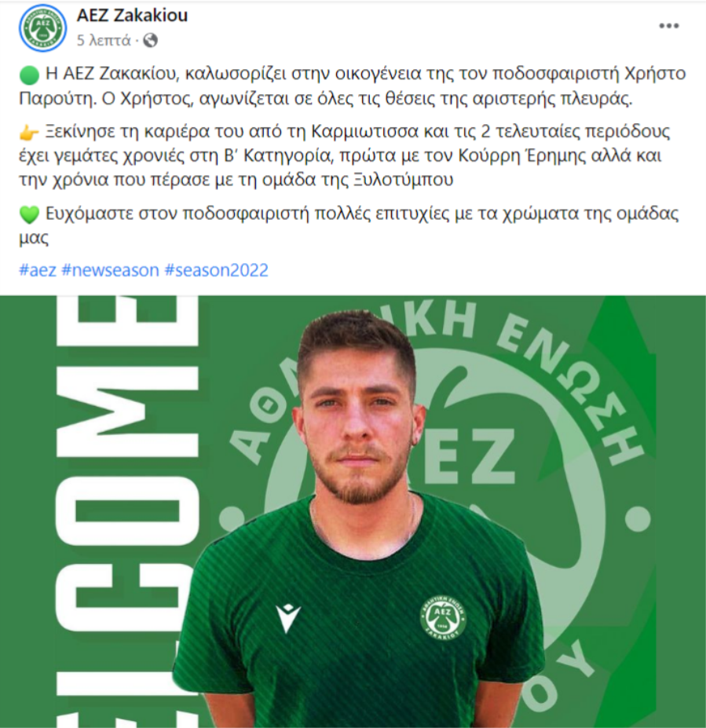Open the player welcome photo
The width and height of the screenshot is (706, 728).
click(353, 512)
